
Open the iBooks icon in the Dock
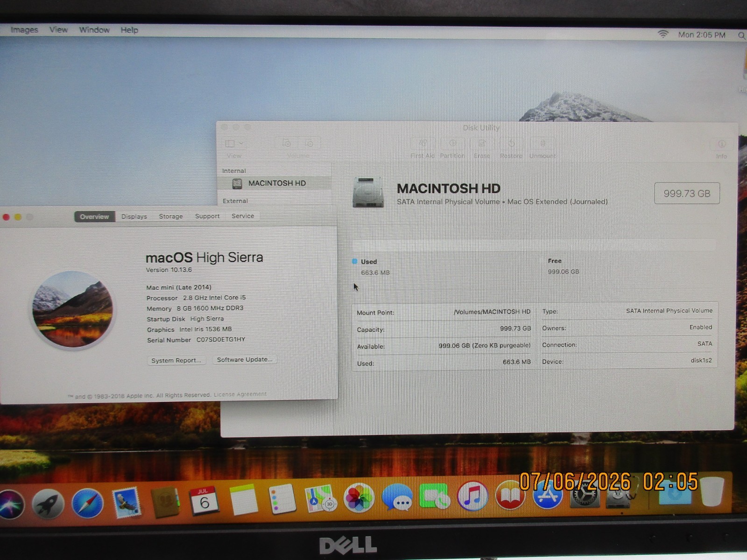click(510, 496)
